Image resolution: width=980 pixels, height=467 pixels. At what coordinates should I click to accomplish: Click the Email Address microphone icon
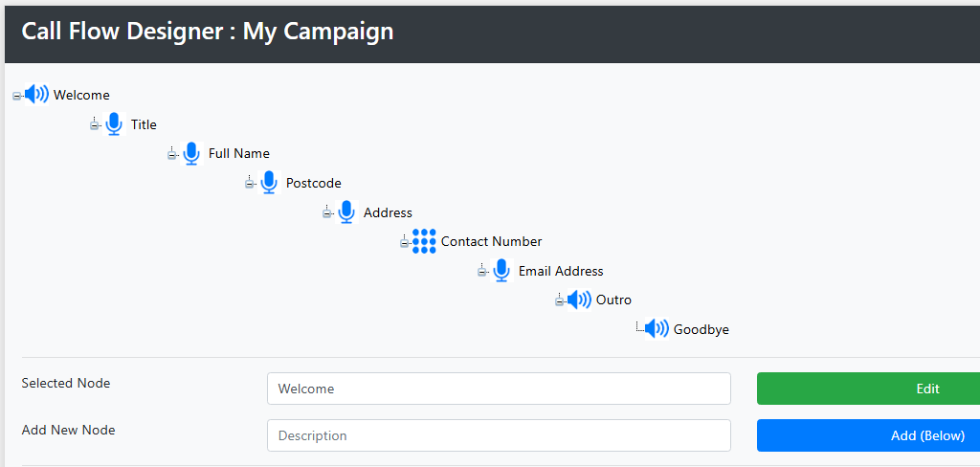[501, 271]
